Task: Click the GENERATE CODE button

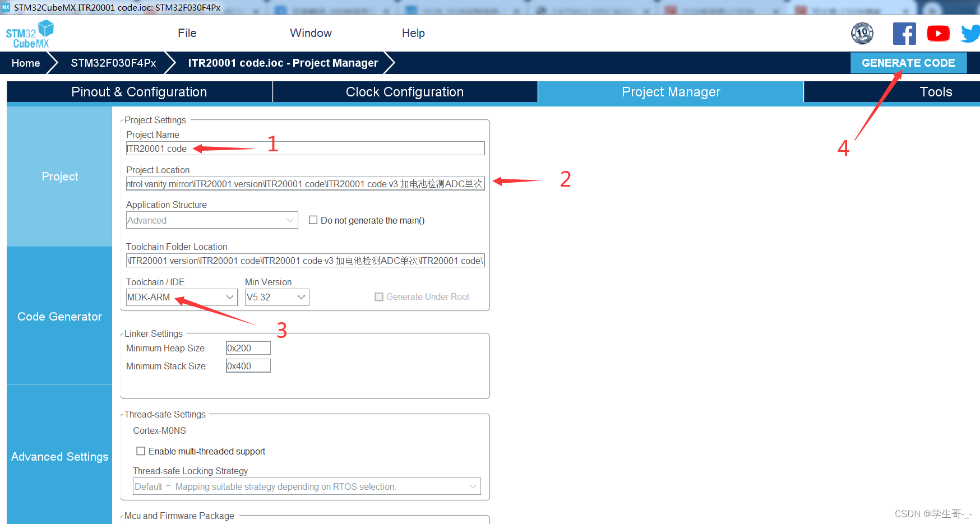Action: coord(908,63)
